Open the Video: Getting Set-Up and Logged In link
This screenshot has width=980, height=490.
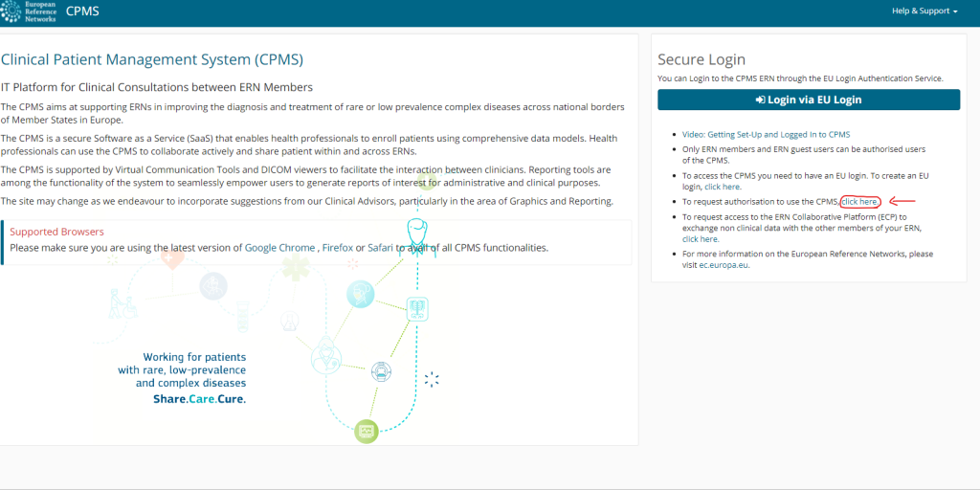coord(767,134)
